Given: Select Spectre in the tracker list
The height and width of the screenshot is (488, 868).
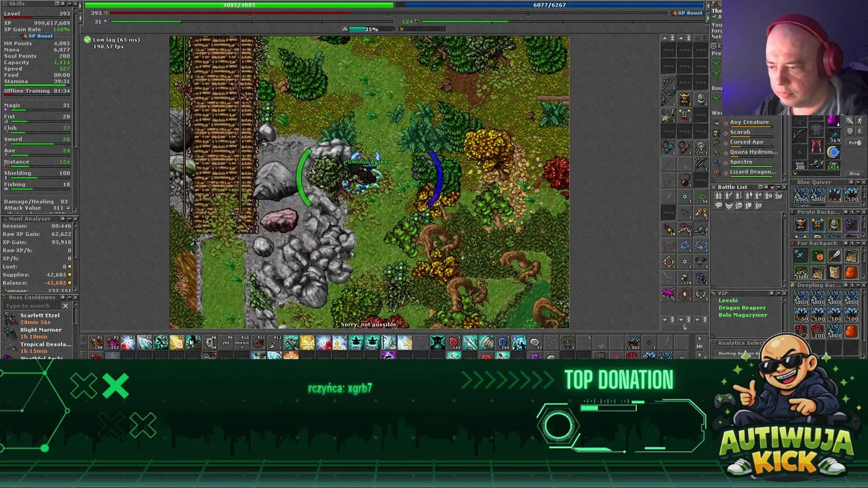Looking at the screenshot, I should 741,162.
